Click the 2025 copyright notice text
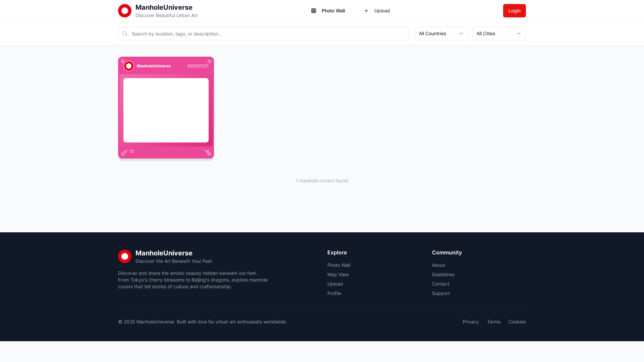This screenshot has height=362, width=644. (203, 322)
